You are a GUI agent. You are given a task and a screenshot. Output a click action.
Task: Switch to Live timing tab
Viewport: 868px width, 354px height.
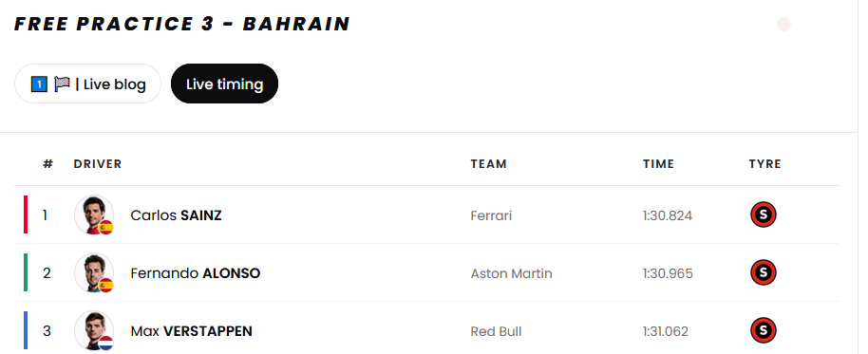[x=224, y=84]
